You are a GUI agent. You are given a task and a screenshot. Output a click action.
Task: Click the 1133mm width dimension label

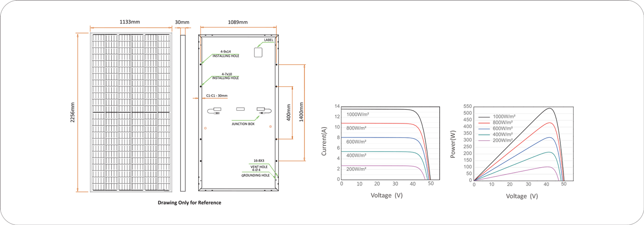click(130, 22)
